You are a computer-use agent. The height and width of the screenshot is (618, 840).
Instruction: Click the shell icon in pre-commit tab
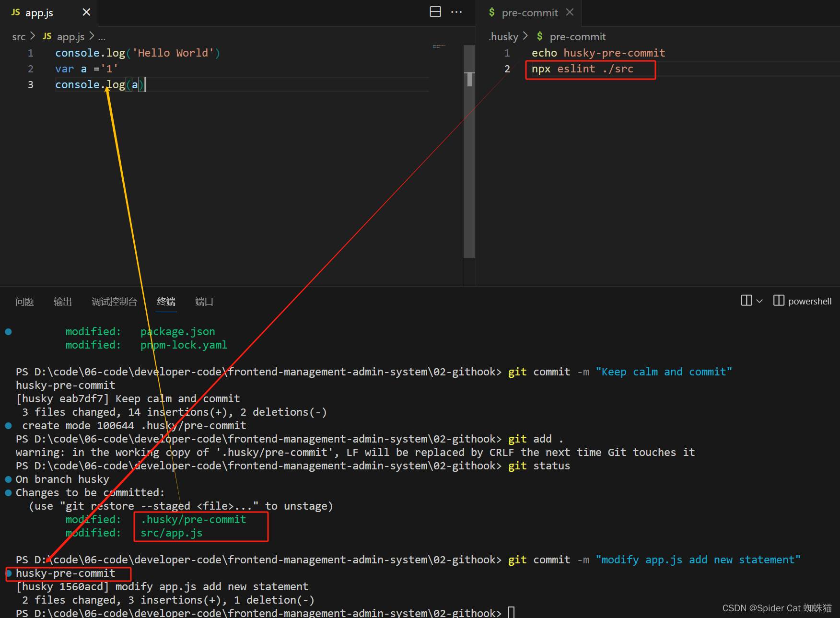[x=492, y=12]
